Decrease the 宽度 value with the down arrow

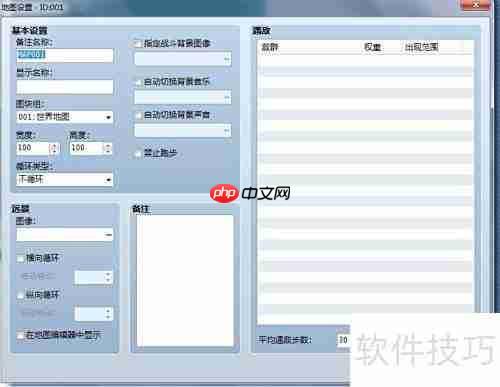pyautogui.click(x=54, y=151)
